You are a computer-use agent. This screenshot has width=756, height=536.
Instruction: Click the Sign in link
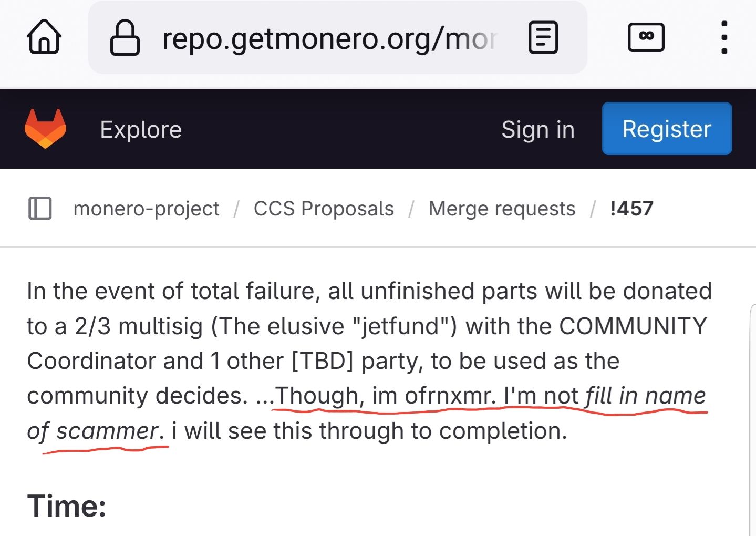(x=537, y=130)
